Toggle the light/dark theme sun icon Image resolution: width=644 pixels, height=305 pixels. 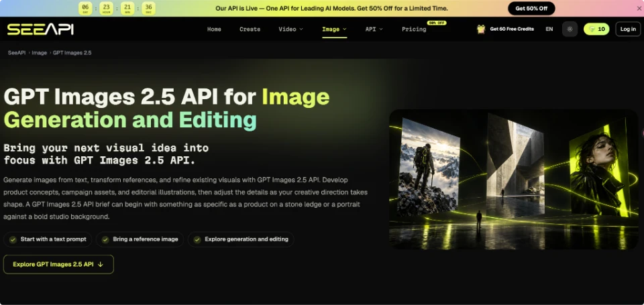click(570, 29)
